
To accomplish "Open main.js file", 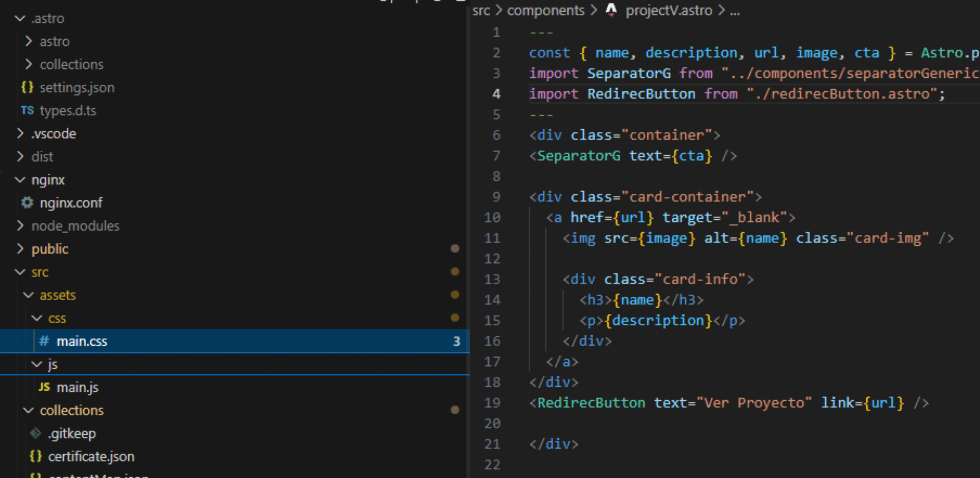I will pos(78,387).
